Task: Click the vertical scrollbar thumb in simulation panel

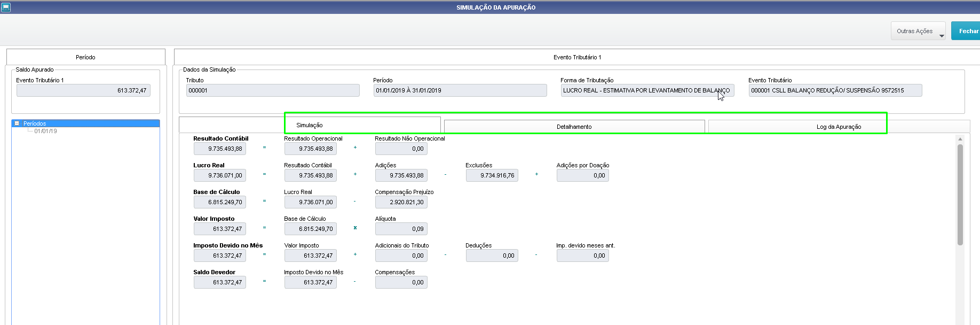Action: [x=960, y=195]
